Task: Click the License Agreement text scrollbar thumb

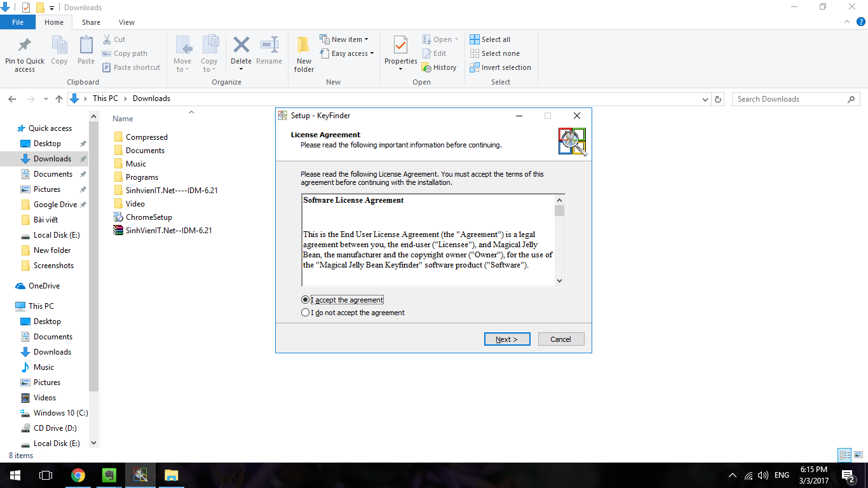Action: click(560, 210)
